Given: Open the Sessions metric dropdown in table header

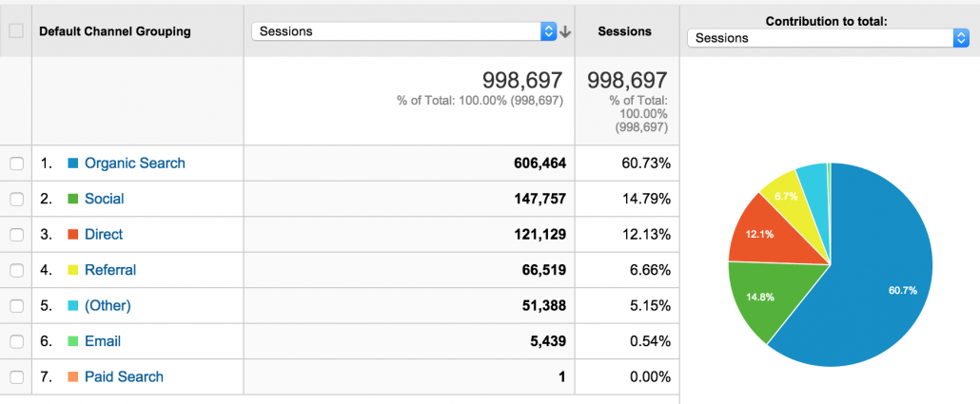Looking at the screenshot, I should click(x=403, y=31).
